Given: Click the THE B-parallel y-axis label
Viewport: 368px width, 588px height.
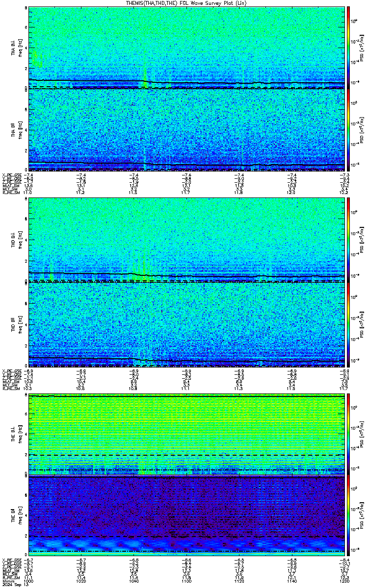Looking at the screenshot, I should point(17,515).
